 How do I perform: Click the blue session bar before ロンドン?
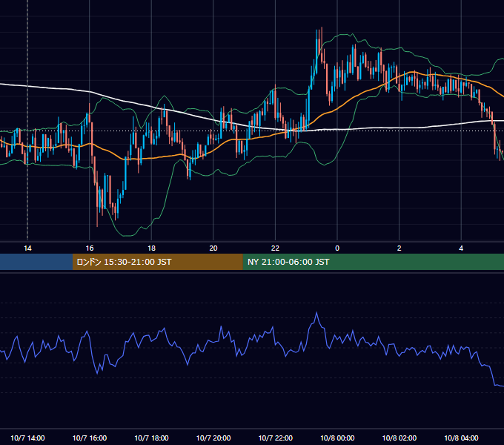[36, 262]
